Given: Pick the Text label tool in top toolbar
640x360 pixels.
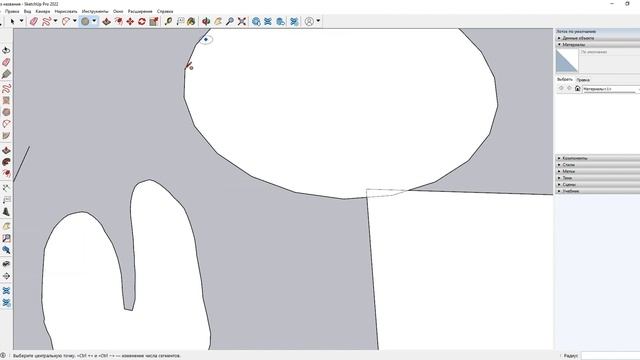Looking at the screenshot, I should point(180,21).
